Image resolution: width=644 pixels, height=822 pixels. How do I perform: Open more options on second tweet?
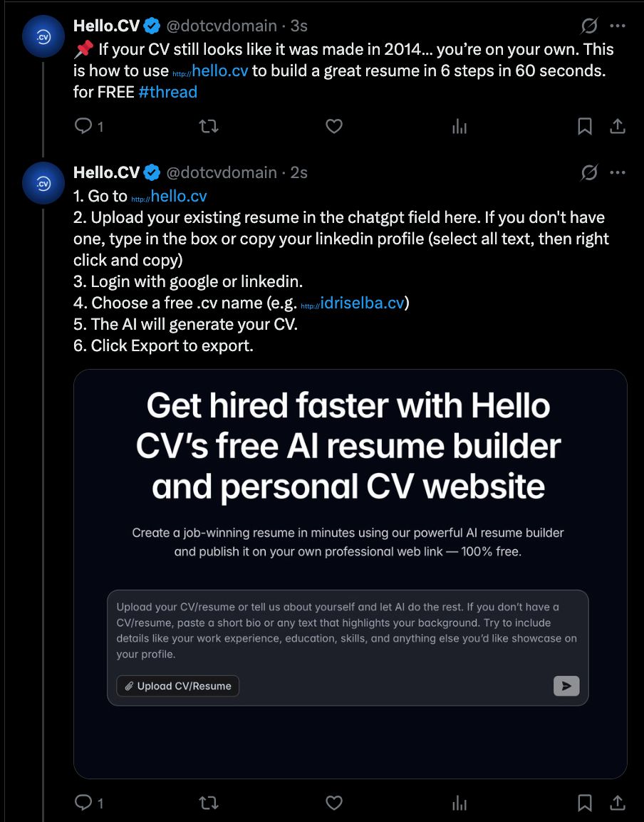(x=618, y=172)
